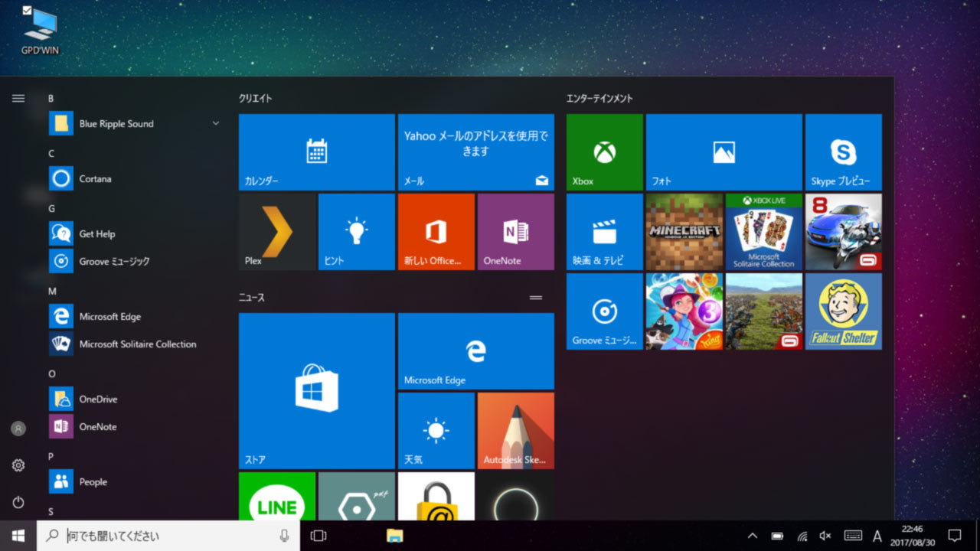Launch Microsoft Edge from app list
Viewport: 980px width, 551px height.
click(136, 316)
